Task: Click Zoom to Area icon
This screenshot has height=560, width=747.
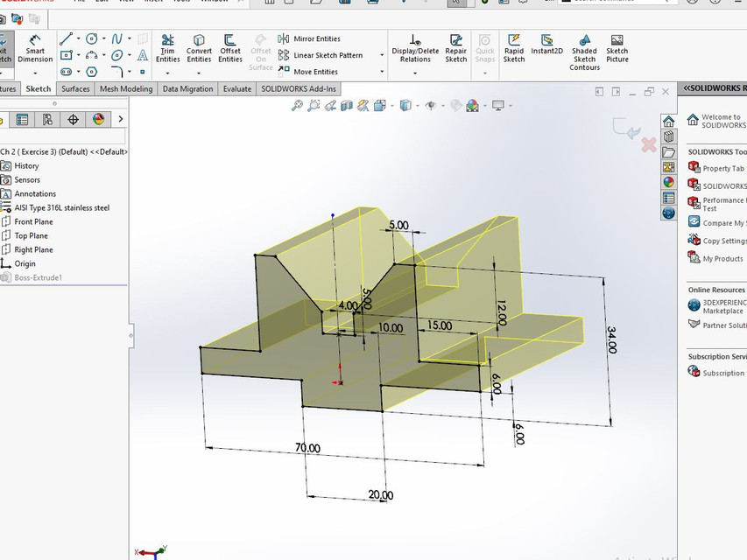Action: point(314,106)
